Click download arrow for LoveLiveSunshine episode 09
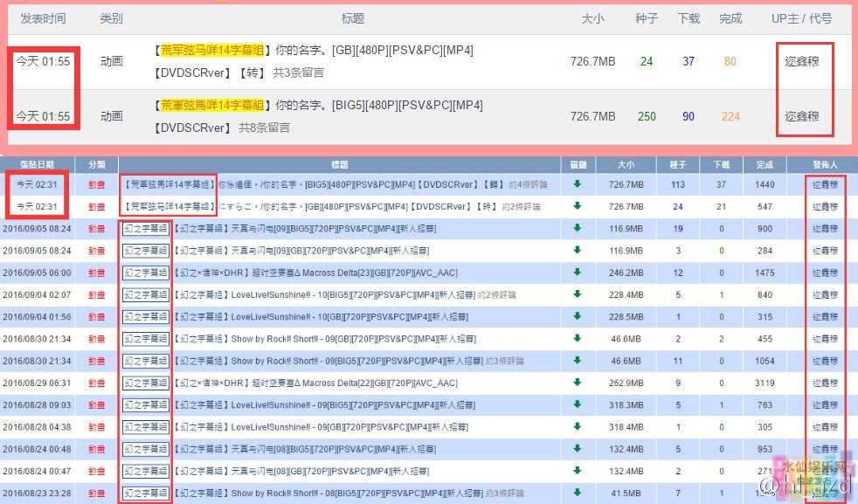This screenshot has width=858, height=504. pos(578,404)
